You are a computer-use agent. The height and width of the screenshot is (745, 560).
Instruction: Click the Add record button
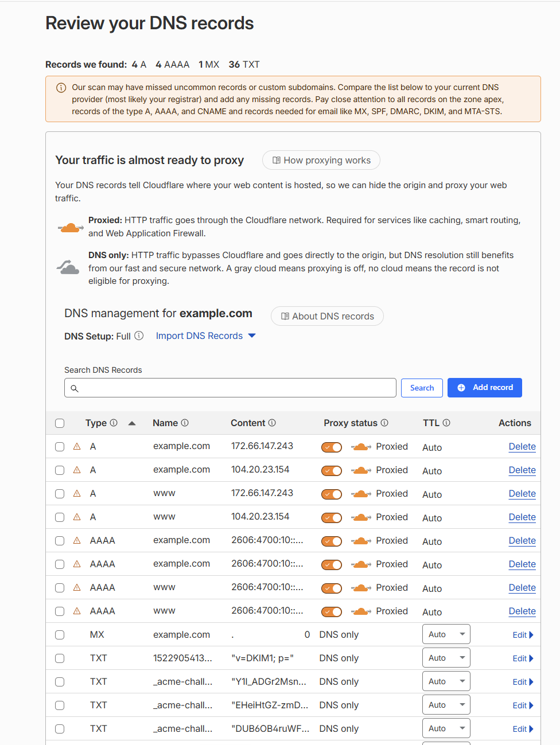tap(485, 388)
